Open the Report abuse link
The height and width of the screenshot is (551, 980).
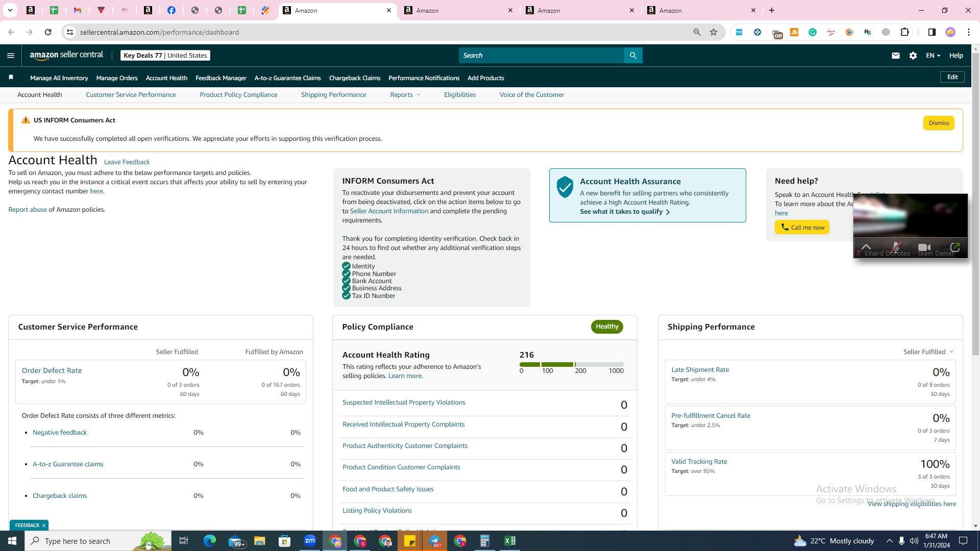tap(28, 210)
